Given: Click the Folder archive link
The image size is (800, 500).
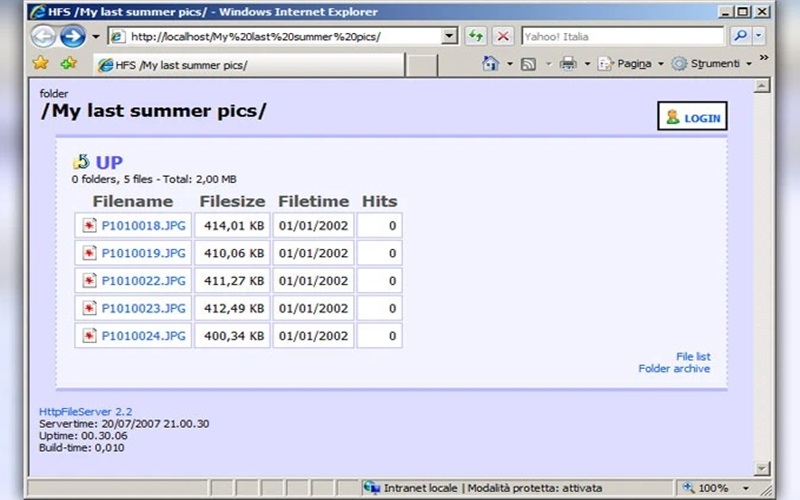Looking at the screenshot, I should coord(674,368).
